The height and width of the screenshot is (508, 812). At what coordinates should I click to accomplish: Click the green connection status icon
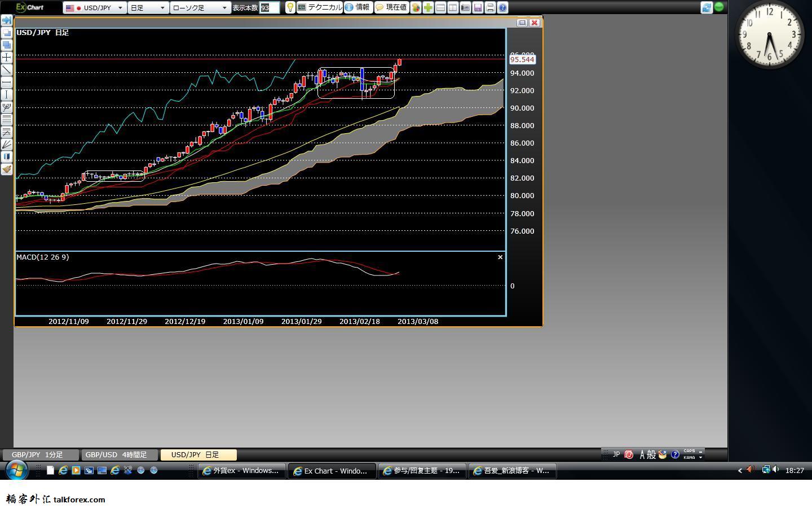[x=719, y=7]
